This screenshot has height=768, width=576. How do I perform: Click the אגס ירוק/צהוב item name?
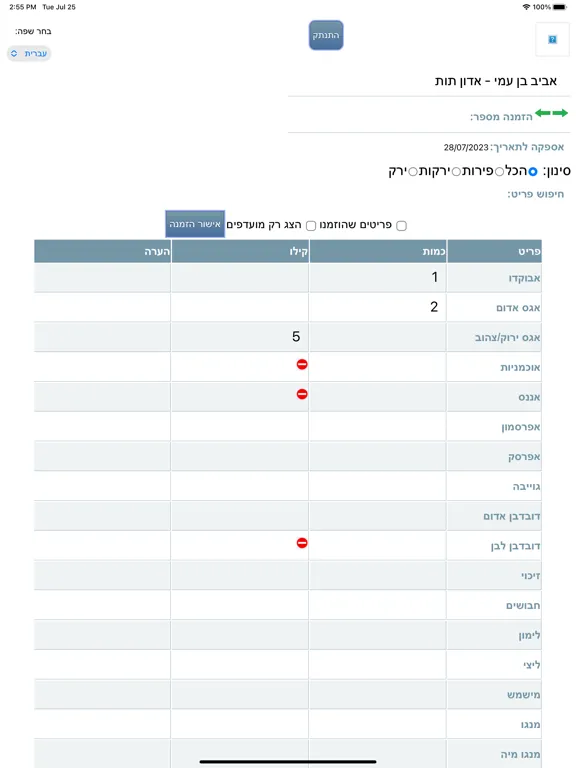click(507, 337)
